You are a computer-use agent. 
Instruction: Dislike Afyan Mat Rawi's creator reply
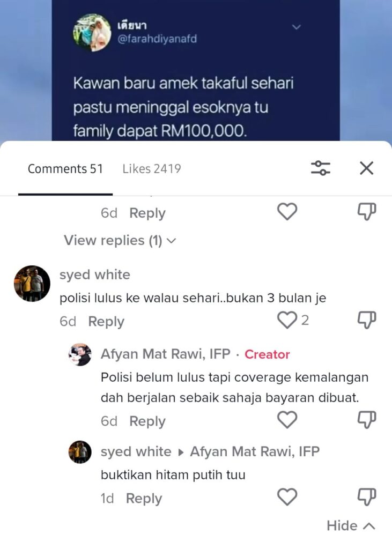tap(366, 420)
